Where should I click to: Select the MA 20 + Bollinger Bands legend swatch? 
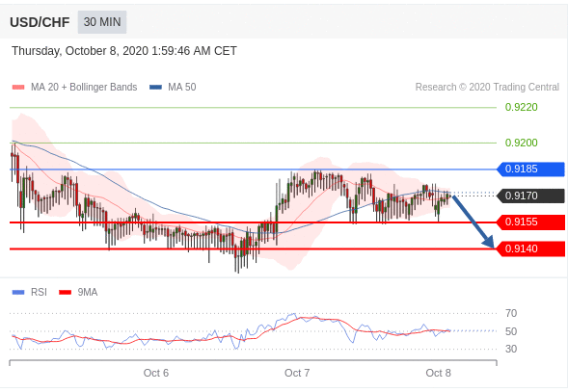click(x=18, y=88)
